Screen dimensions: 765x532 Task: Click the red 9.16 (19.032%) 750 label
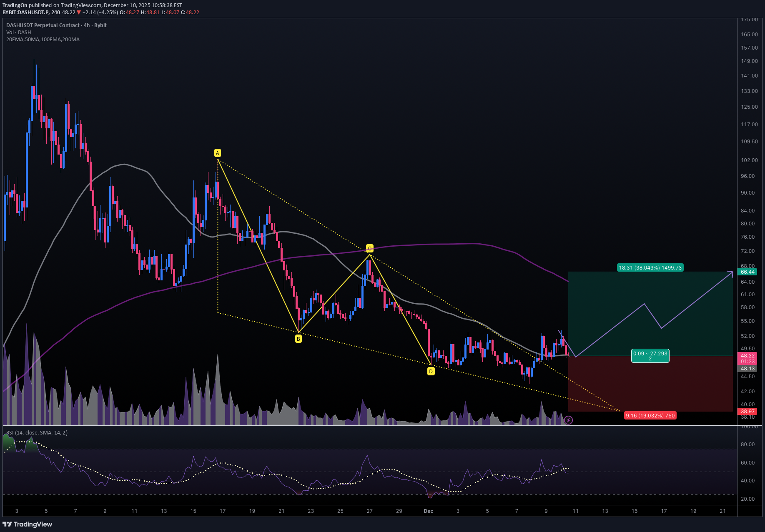(x=650, y=415)
